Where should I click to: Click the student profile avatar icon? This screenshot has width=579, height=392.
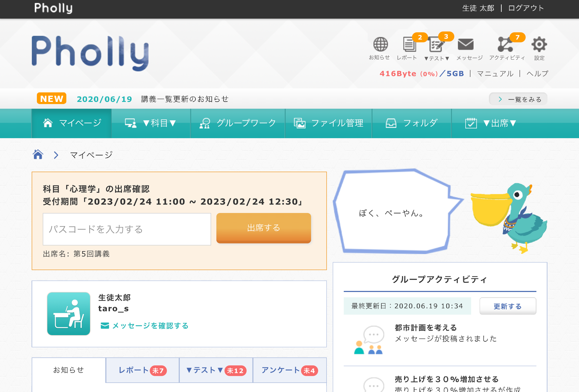pos(68,314)
